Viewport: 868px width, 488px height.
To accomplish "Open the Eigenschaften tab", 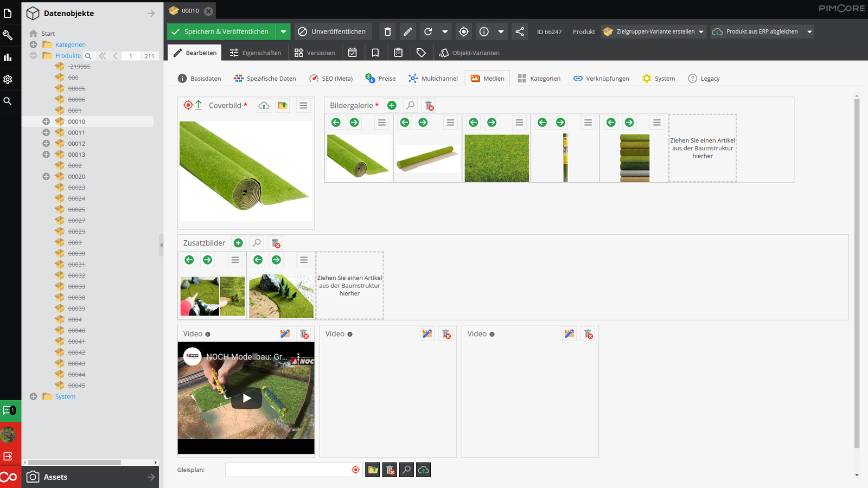I will pos(255,53).
